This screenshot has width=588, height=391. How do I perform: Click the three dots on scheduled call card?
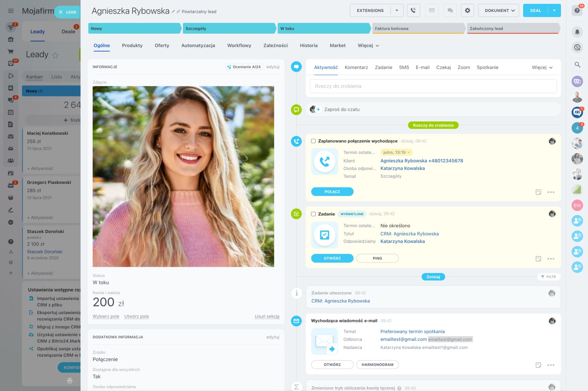coord(551,192)
